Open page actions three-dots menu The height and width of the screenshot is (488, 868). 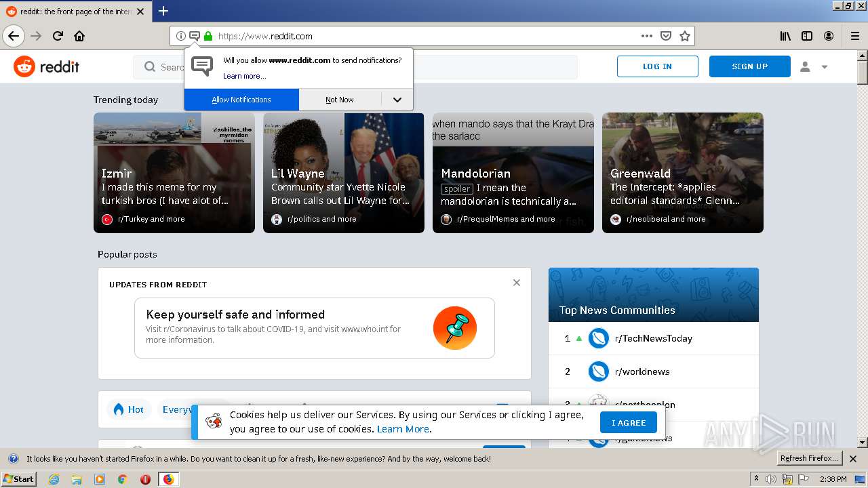pyautogui.click(x=647, y=36)
